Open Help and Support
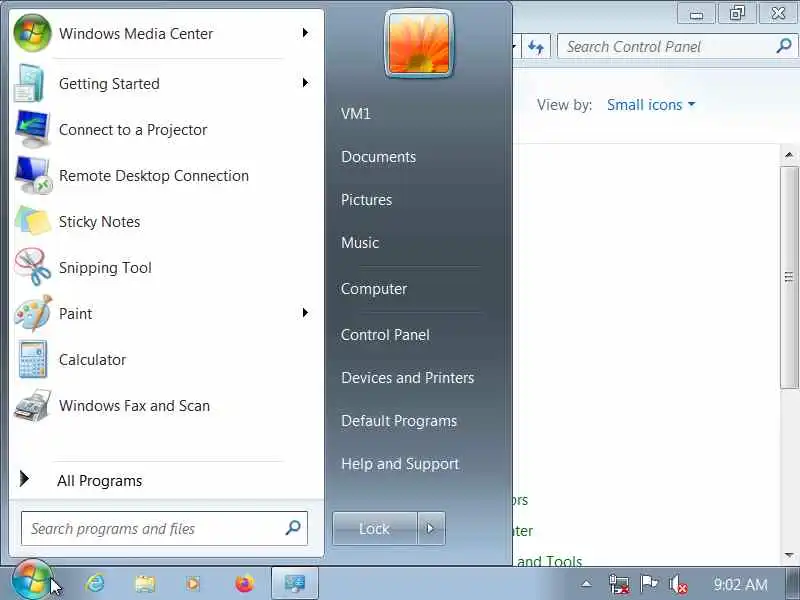 400,463
